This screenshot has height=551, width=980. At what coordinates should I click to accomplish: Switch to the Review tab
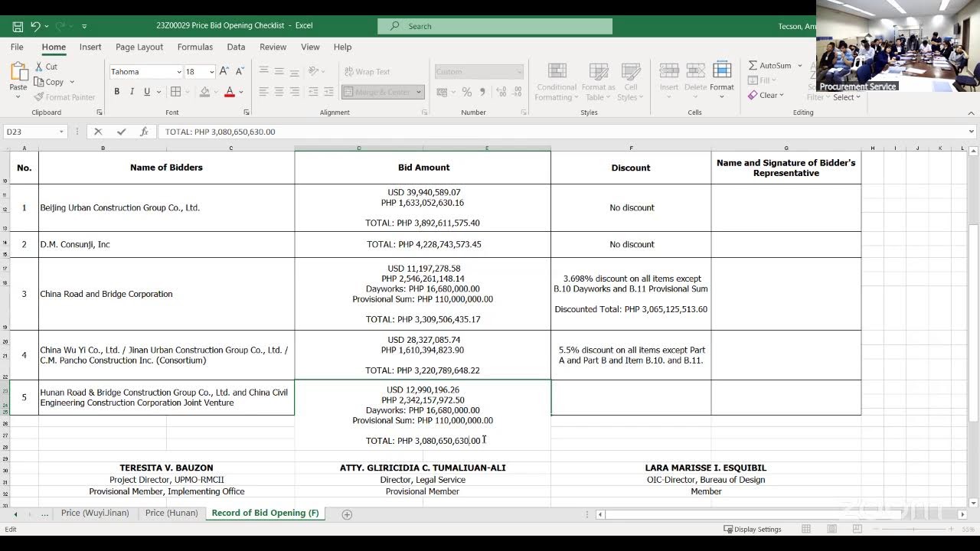[x=273, y=47]
